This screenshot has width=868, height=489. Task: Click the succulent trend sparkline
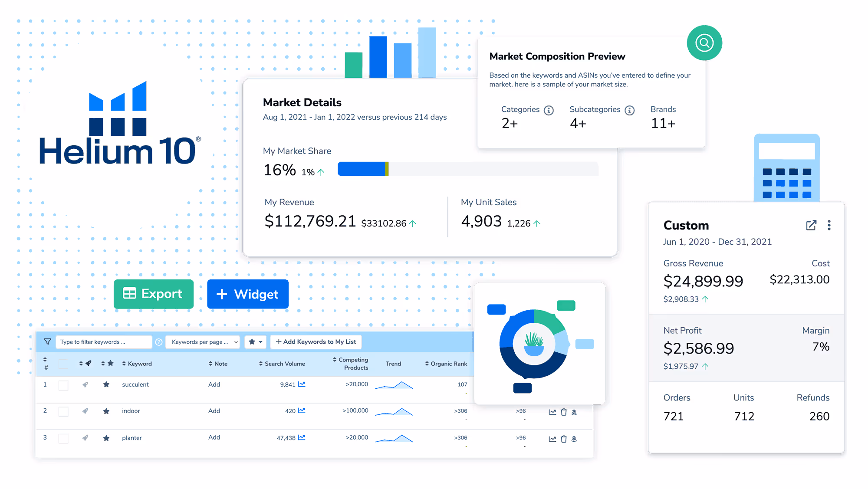click(x=394, y=385)
